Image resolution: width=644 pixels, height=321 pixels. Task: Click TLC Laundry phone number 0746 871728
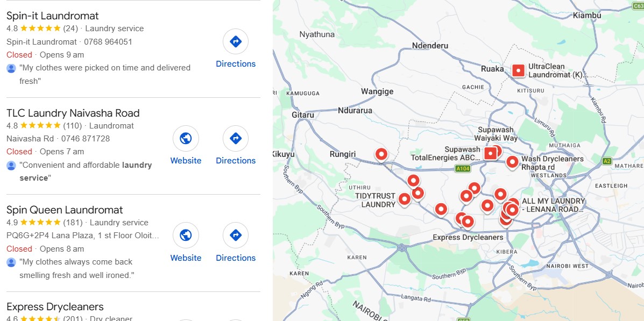(86, 138)
